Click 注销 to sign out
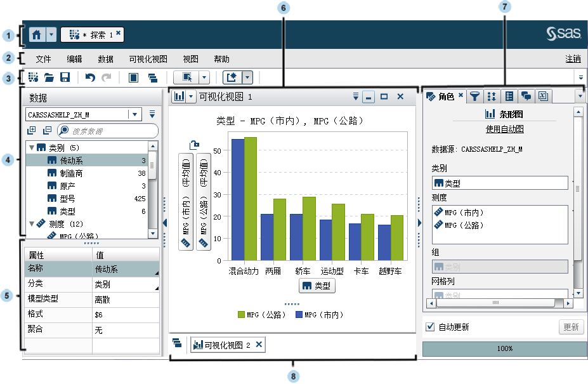 point(572,59)
